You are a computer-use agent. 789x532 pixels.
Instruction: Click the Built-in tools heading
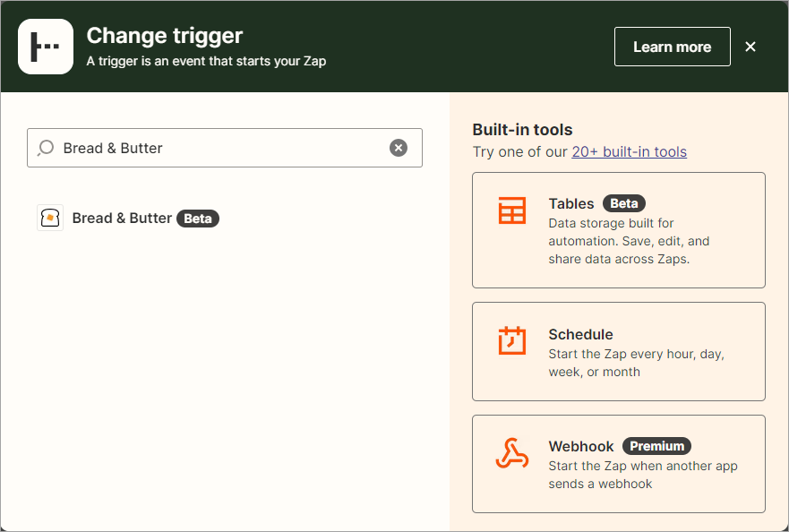522,130
